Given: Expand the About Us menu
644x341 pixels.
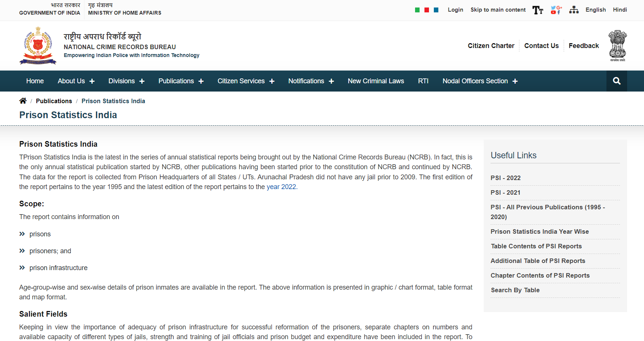Looking at the screenshot, I should coord(76,81).
